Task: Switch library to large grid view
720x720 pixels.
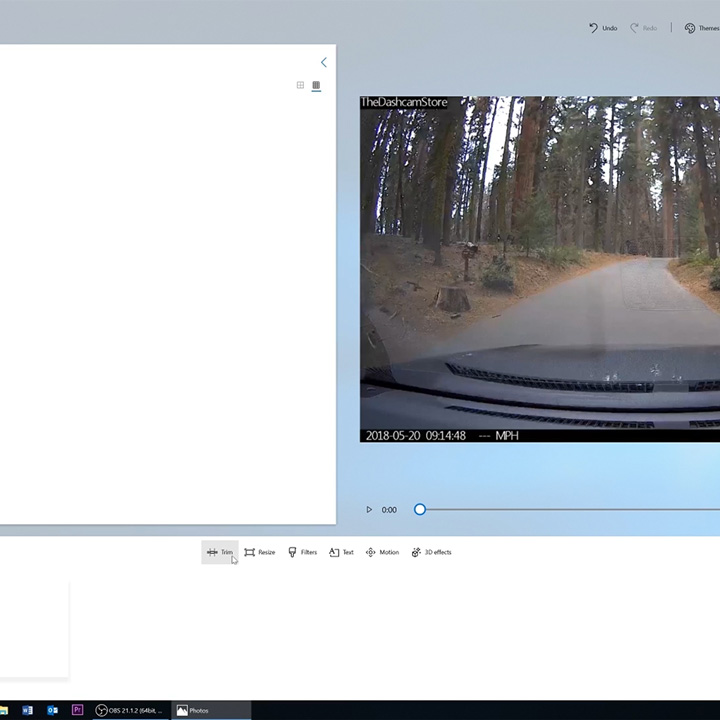Action: pos(300,86)
